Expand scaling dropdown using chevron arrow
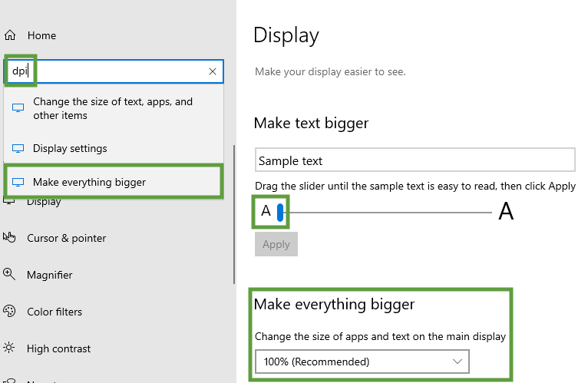This screenshot has width=588, height=383. [x=458, y=361]
